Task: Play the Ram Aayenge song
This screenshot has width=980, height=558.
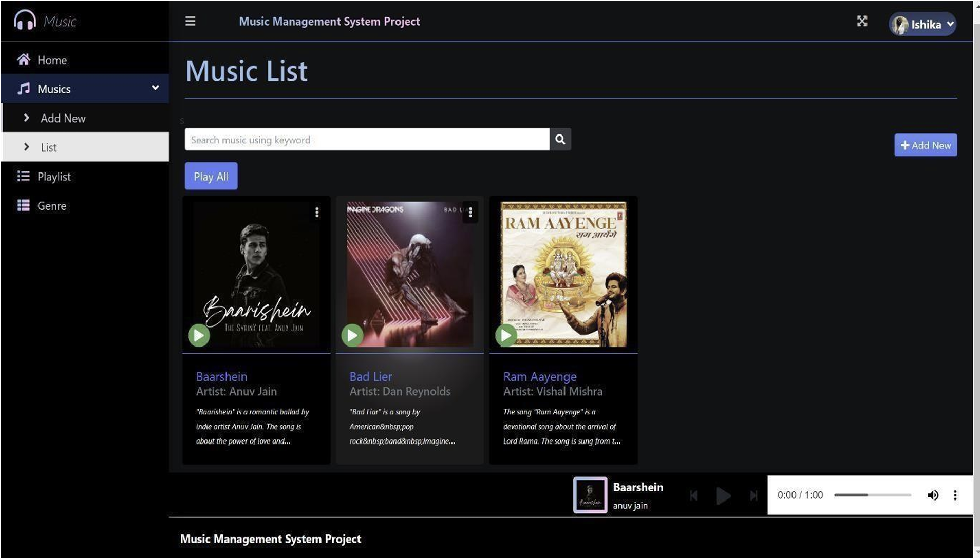Action: click(506, 335)
